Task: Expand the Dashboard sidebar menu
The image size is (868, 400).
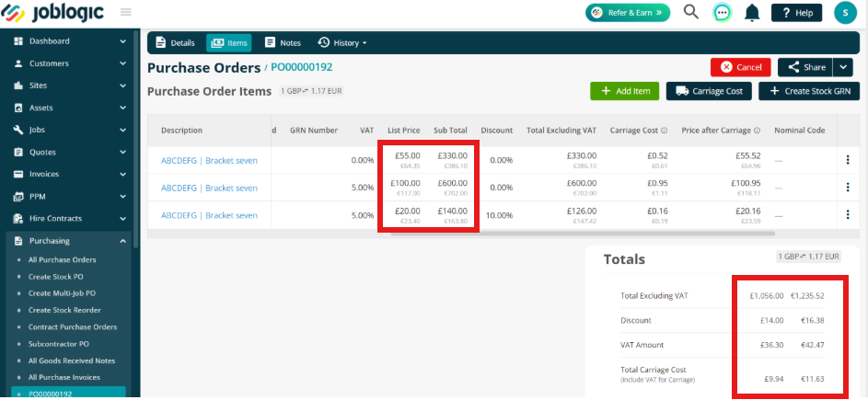Action: (70, 41)
